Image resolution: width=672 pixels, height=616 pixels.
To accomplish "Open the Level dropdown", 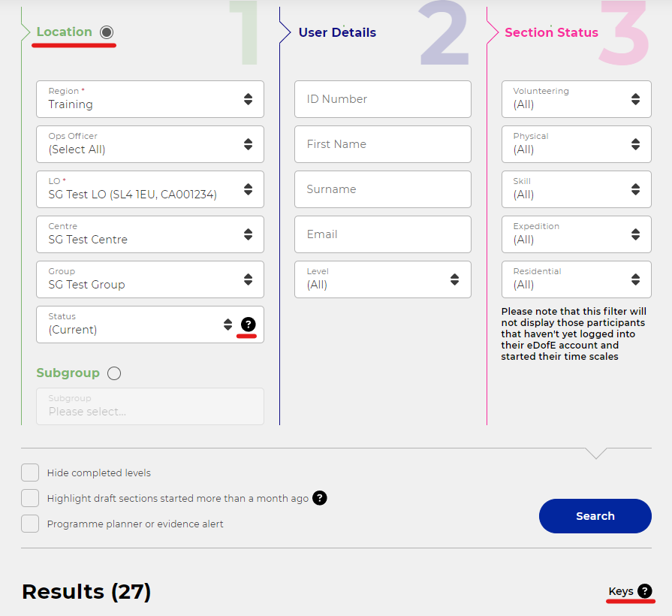I will [x=382, y=279].
